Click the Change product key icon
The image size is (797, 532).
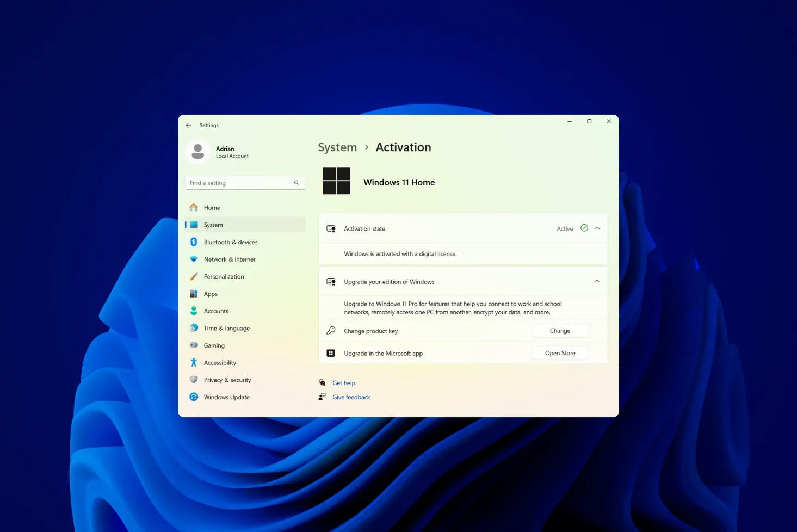click(x=331, y=331)
